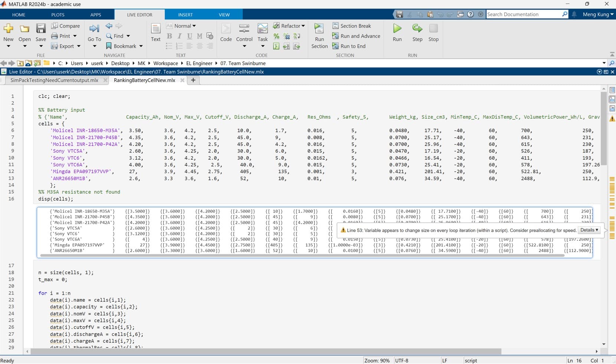Increase code indent with the green right arrow icon
Image resolution: width=616 pixels, height=364 pixels.
(286, 46)
